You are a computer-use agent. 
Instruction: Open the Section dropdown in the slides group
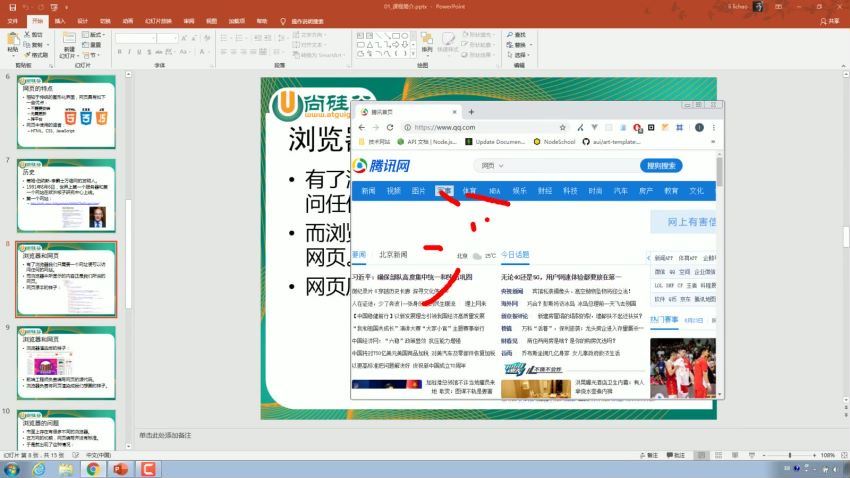click(x=92, y=55)
